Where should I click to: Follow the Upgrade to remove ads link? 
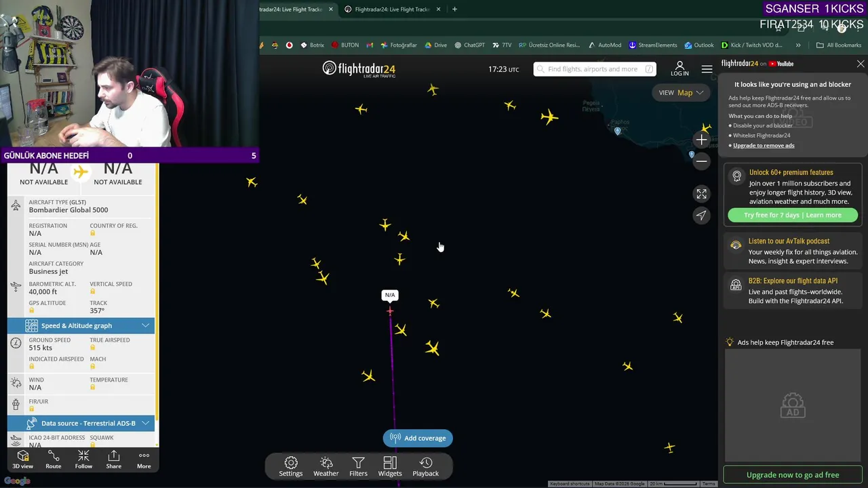(x=764, y=145)
